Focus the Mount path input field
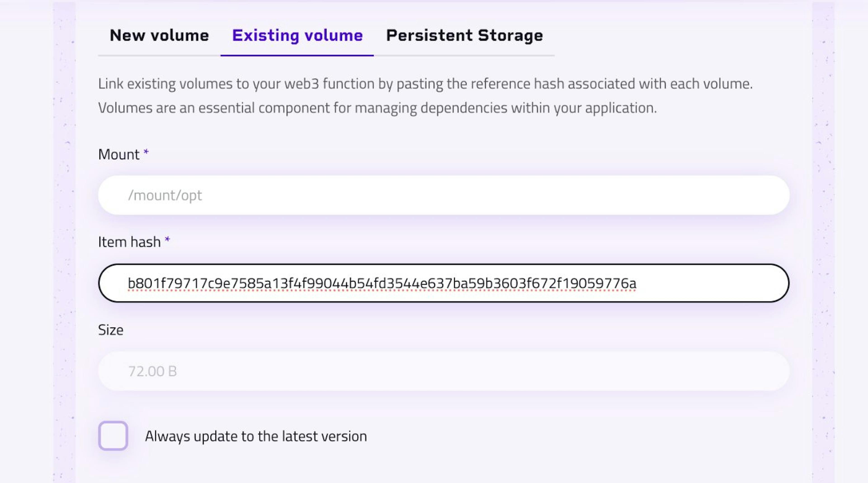The image size is (868, 483). (443, 195)
